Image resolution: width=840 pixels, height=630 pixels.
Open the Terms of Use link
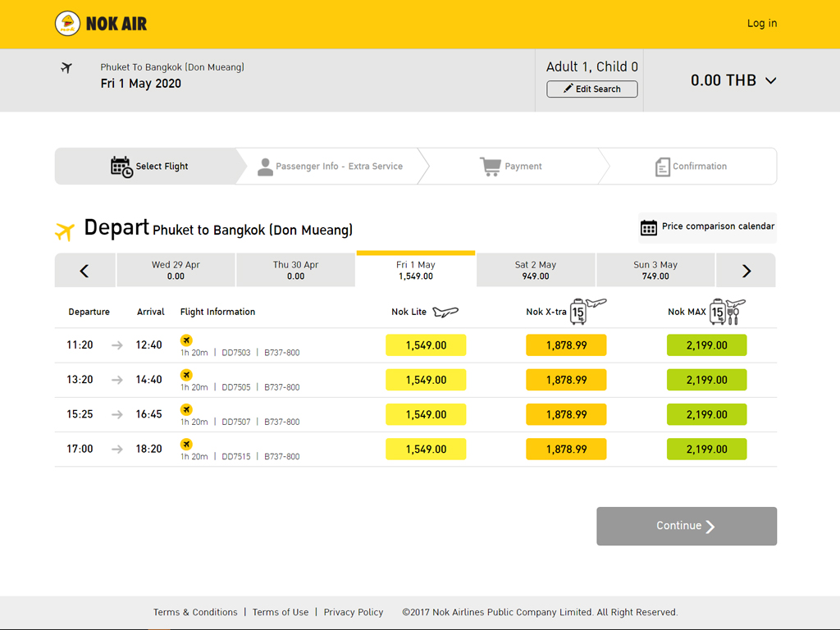click(x=281, y=612)
